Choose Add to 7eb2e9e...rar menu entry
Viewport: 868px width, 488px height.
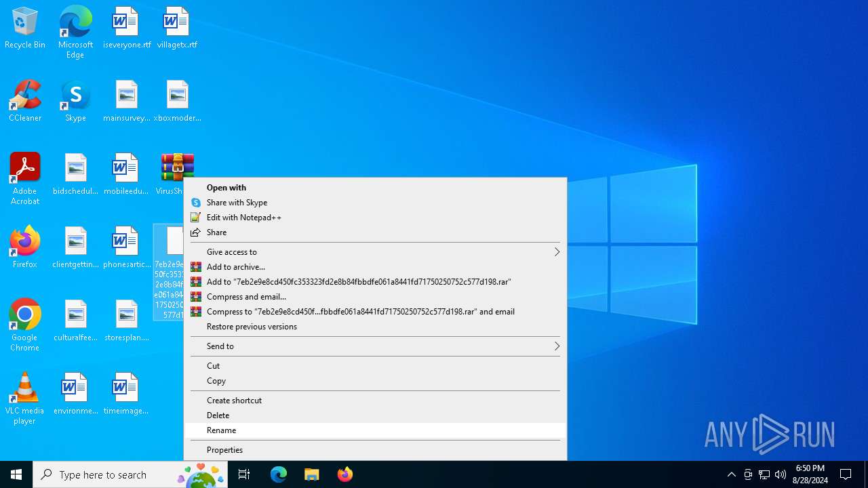(x=375, y=282)
